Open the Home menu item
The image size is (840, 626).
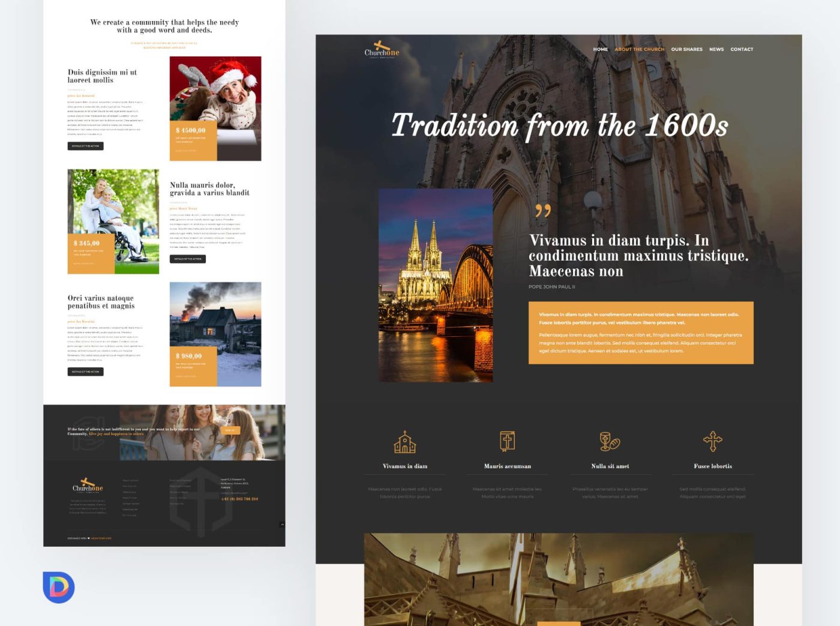click(601, 49)
